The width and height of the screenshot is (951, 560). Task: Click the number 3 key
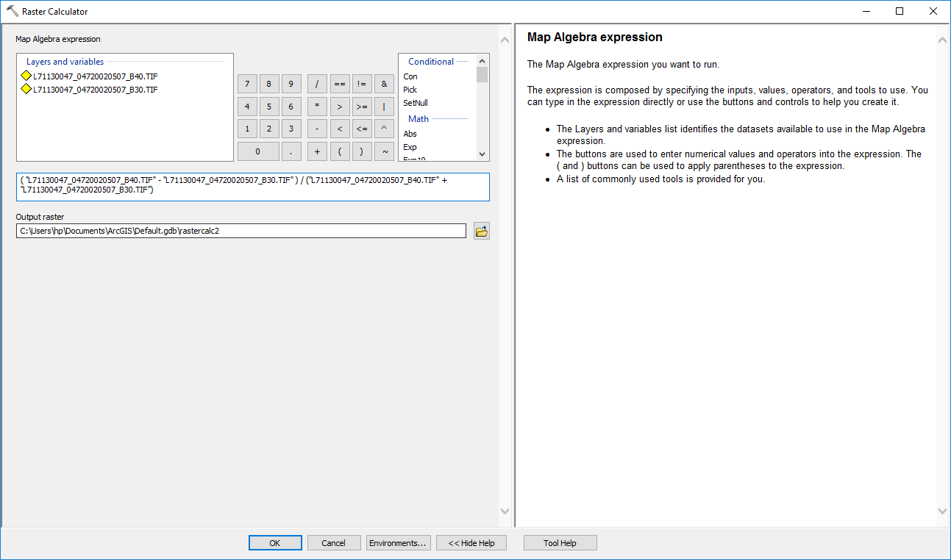click(x=291, y=129)
